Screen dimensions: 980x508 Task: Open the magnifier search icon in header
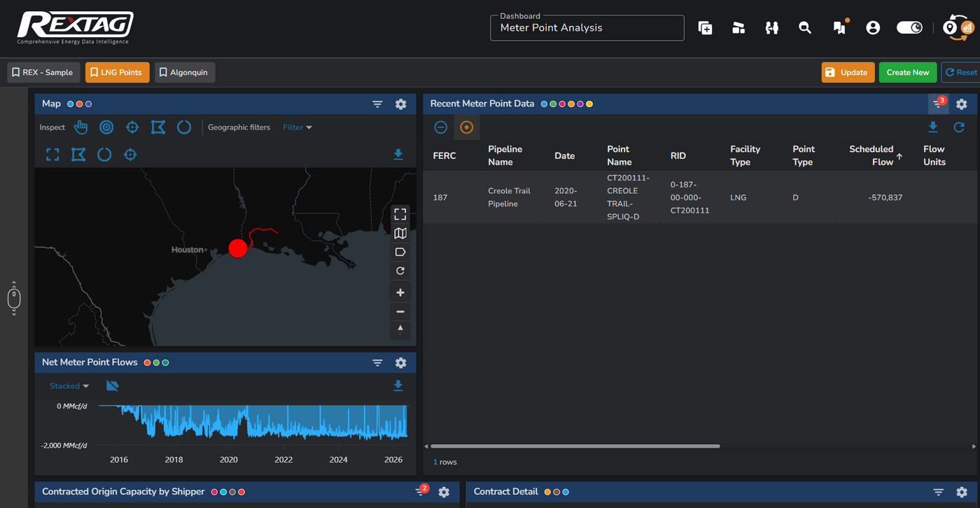[805, 28]
